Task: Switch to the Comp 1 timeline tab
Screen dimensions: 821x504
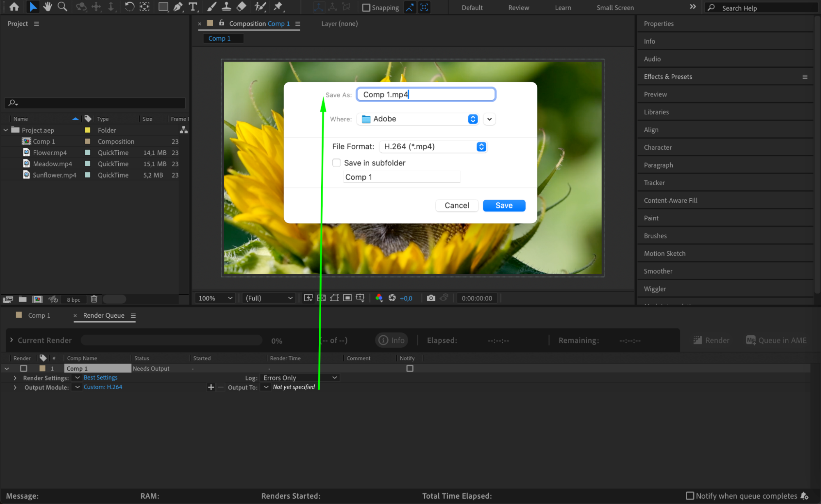Action: (x=39, y=315)
